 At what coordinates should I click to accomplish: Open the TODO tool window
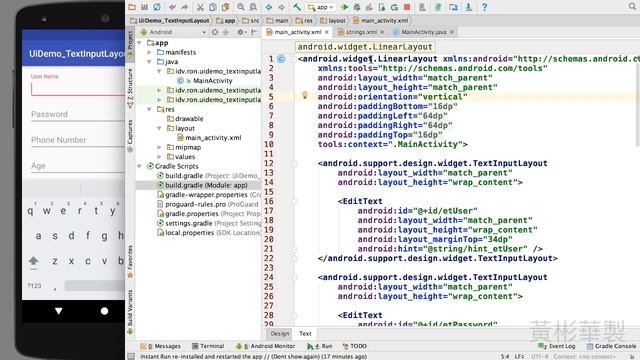(355, 346)
